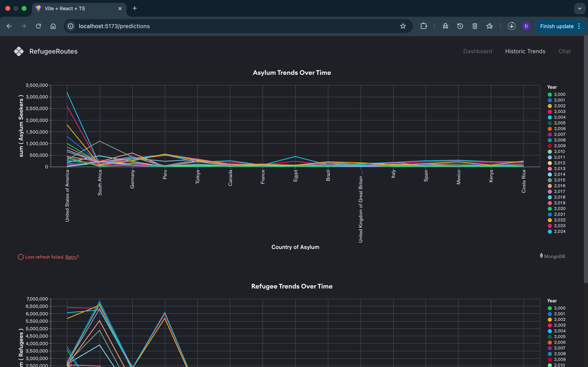Go to the Dashboard nav item

click(x=478, y=51)
